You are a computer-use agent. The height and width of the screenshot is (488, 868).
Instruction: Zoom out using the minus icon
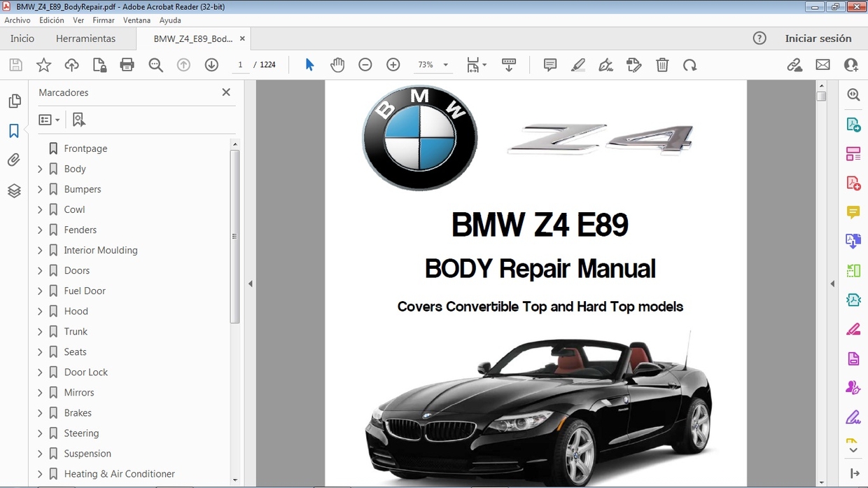coord(365,64)
